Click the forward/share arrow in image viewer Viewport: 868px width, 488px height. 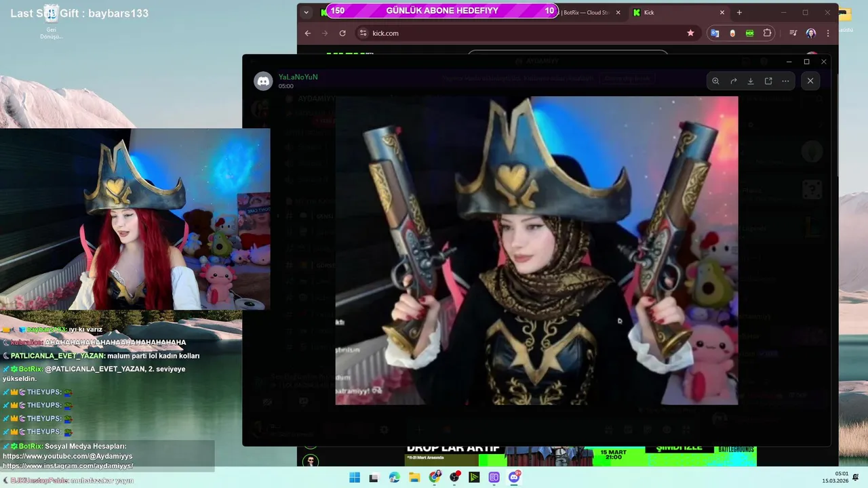click(x=733, y=81)
